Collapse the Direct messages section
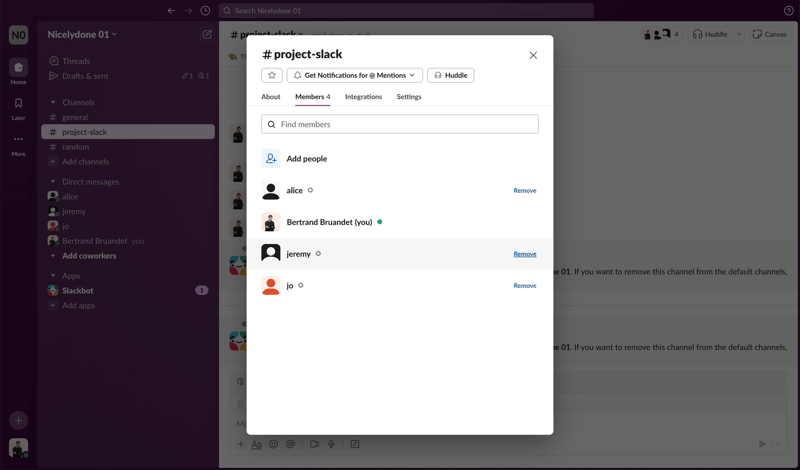The height and width of the screenshot is (470, 800). (x=53, y=182)
